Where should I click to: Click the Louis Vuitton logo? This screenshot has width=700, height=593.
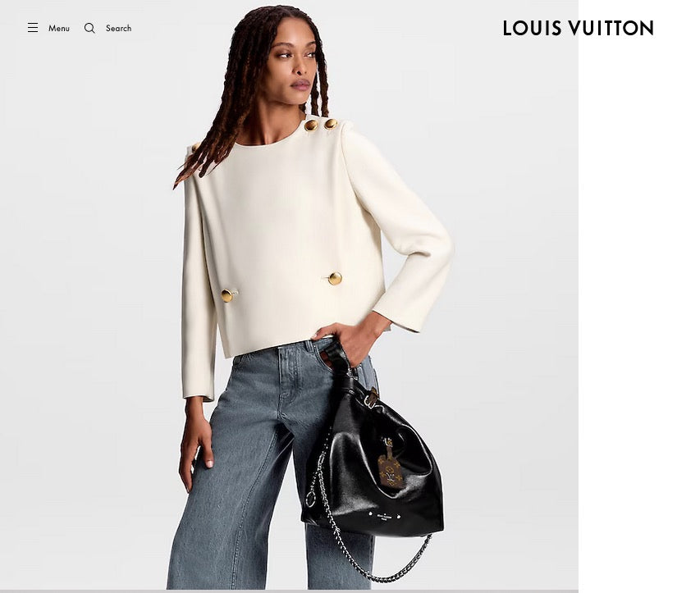[x=578, y=28]
